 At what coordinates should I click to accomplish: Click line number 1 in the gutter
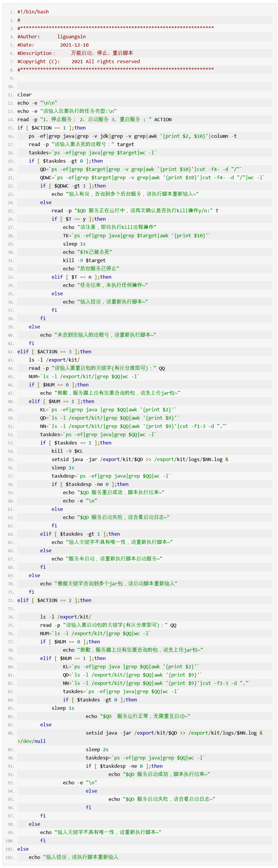[x=12, y=12]
